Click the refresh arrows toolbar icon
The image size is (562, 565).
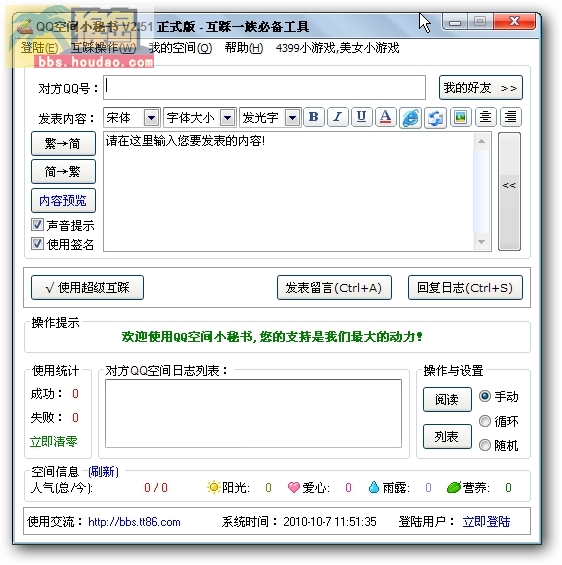point(436,117)
